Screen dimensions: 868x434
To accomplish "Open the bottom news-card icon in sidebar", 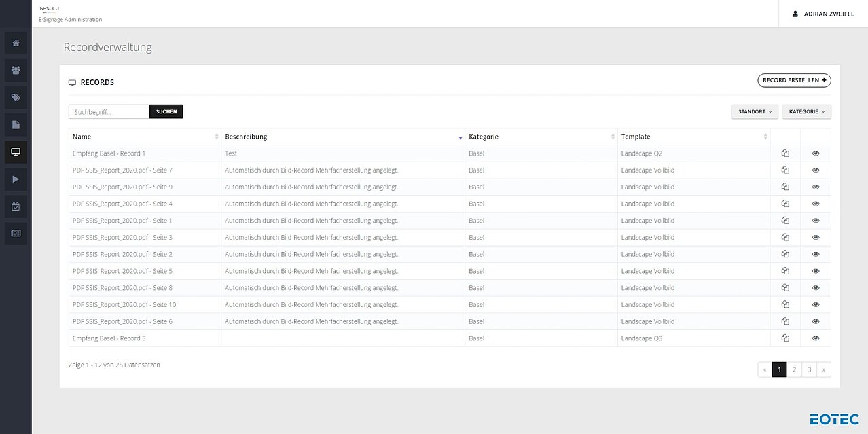I will click(16, 234).
